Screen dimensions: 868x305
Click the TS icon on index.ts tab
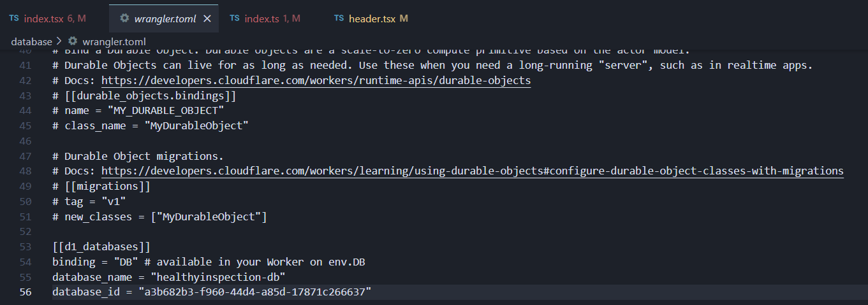click(235, 18)
